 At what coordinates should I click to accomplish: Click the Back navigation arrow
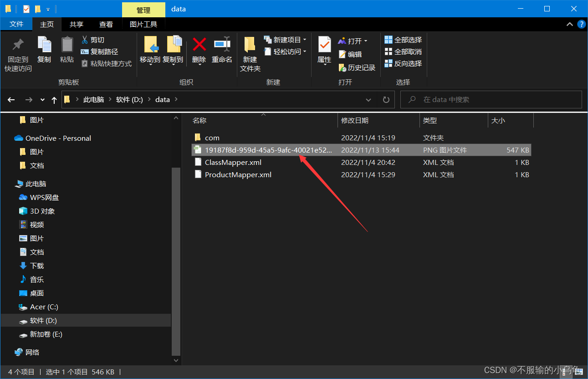click(11, 100)
